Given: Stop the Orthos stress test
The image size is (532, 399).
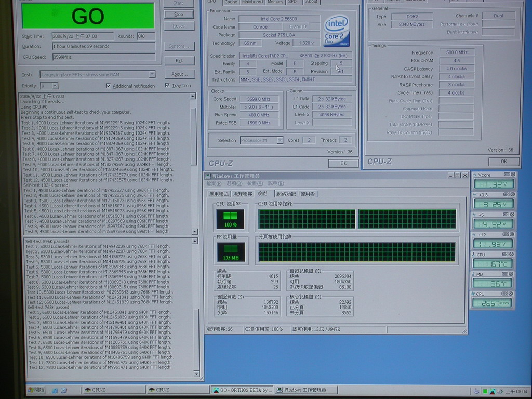Looking at the screenshot, I should (179, 14).
